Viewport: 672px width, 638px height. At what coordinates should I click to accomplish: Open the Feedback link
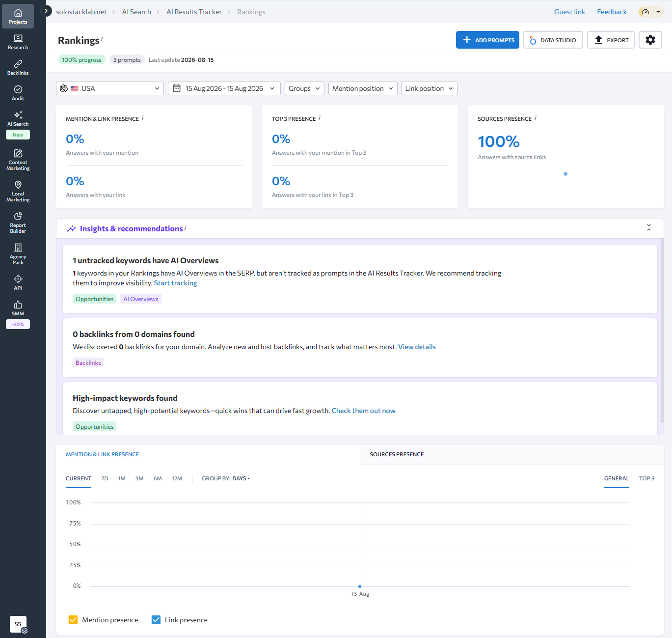click(x=612, y=12)
